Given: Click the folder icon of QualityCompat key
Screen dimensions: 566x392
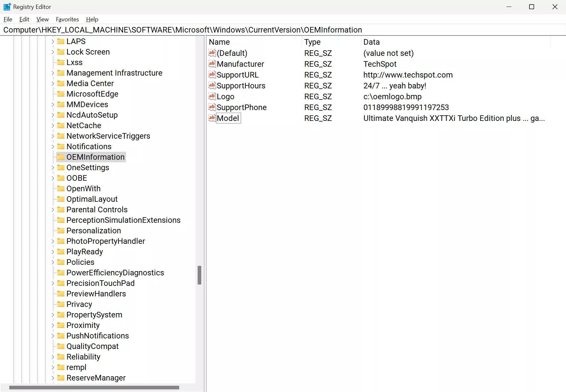Looking at the screenshot, I should (x=61, y=346).
